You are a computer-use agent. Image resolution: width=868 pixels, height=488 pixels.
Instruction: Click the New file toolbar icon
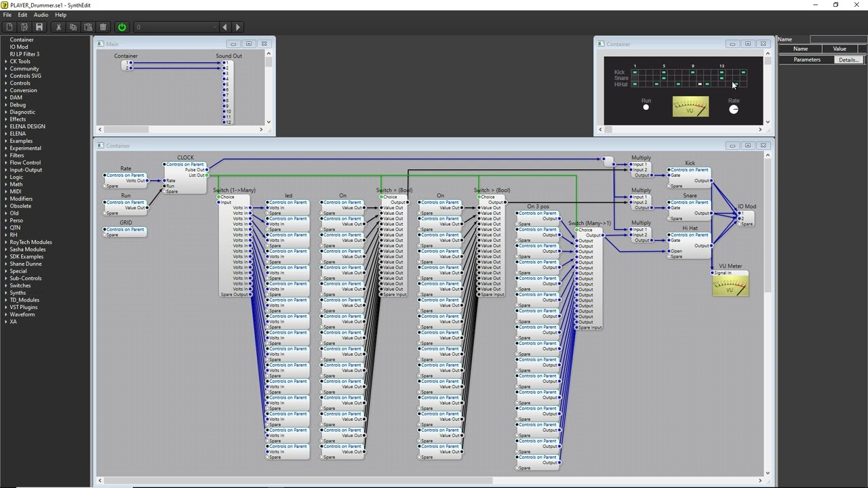(9, 27)
